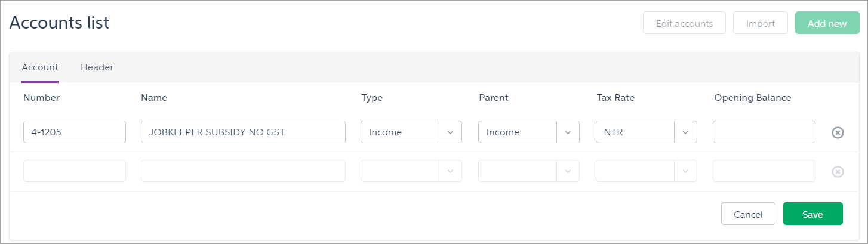This screenshot has width=868, height=244.
Task: Remove the JOBKEEPER SUBSIDY account row
Action: [838, 132]
